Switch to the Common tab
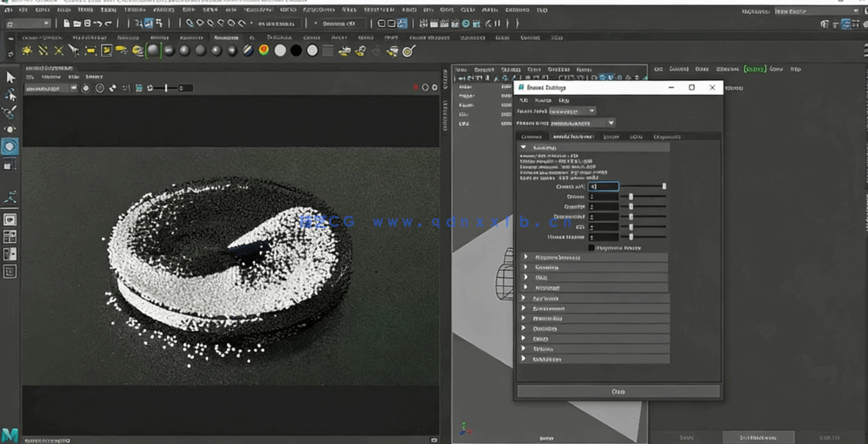 531,137
